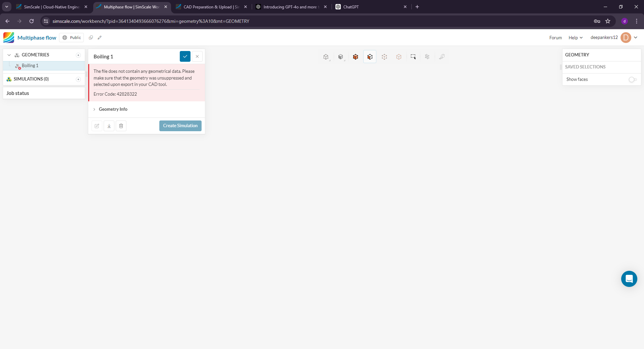Screen dimensions: 644x349
Task: Switch to the SimScale Cloud-Native tab
Action: click(x=51, y=7)
